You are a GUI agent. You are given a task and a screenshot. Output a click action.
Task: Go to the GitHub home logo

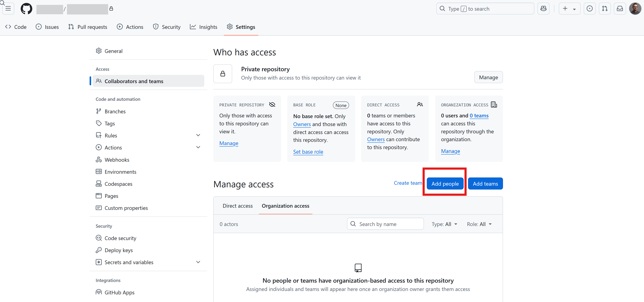26,9
